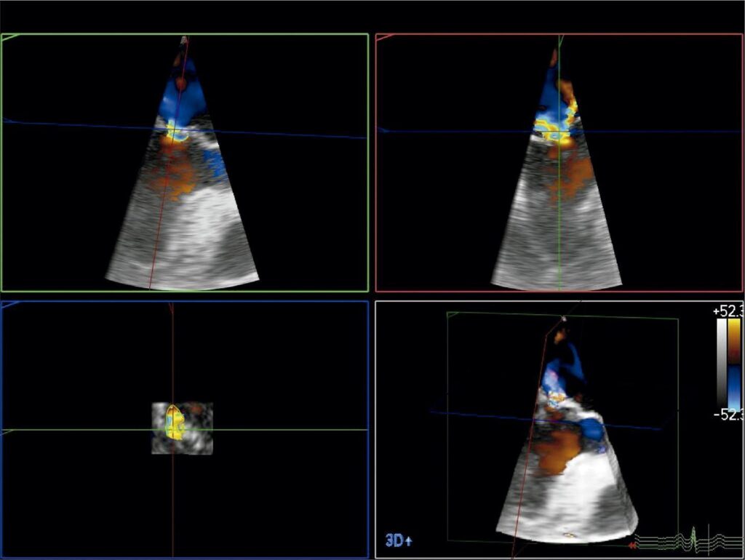The height and width of the screenshot is (560, 745).
Task: Click the ECG trace waveform
Action: click(x=689, y=540)
